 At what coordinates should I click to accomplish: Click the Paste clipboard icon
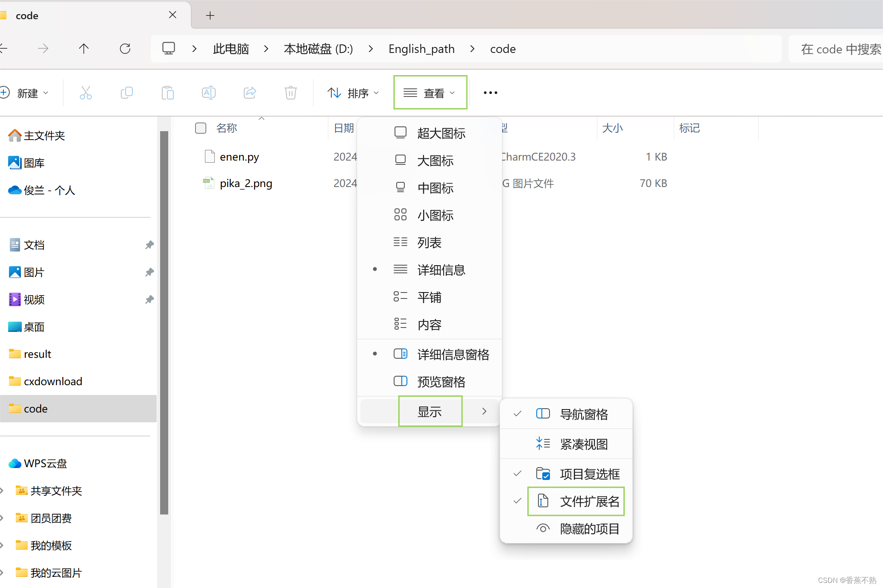(x=167, y=93)
